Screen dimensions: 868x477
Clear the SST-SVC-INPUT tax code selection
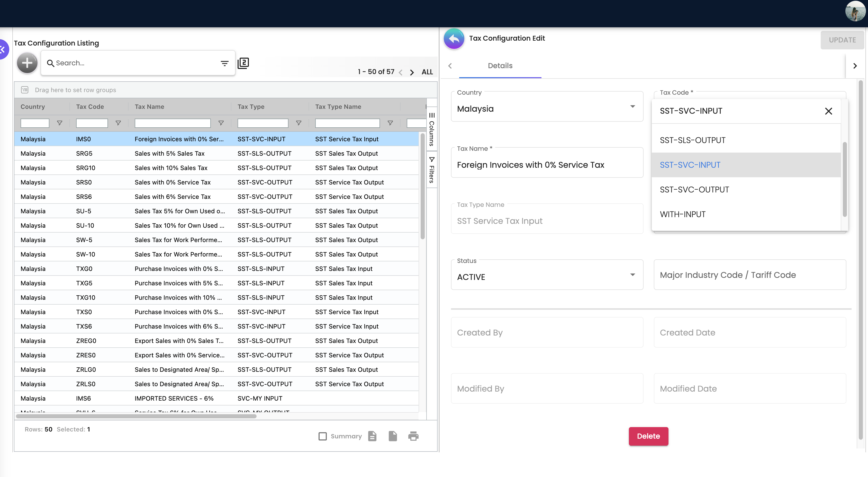[x=828, y=111]
